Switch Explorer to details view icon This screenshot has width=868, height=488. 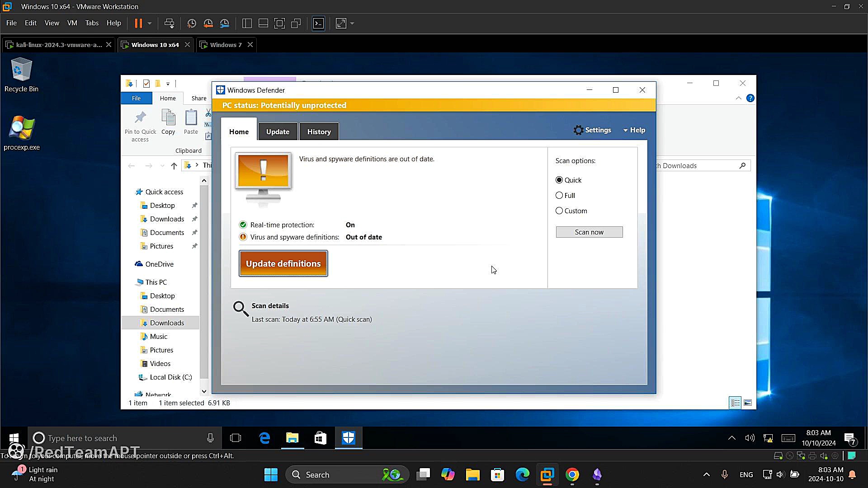pyautogui.click(x=736, y=403)
